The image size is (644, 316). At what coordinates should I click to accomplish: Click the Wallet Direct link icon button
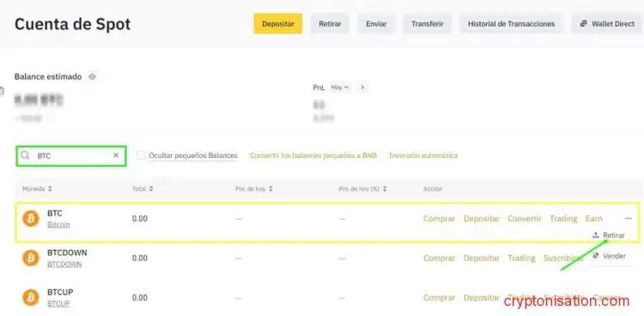click(583, 24)
